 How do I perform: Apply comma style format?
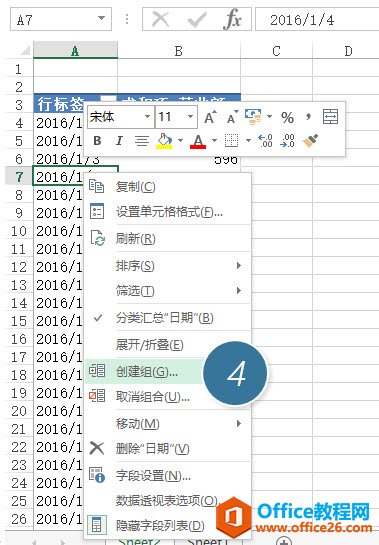coord(308,116)
